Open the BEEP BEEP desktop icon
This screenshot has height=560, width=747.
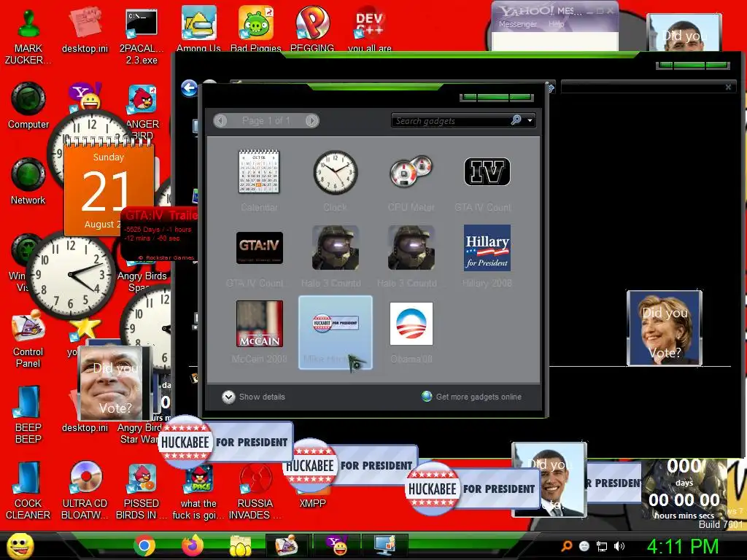click(28, 415)
